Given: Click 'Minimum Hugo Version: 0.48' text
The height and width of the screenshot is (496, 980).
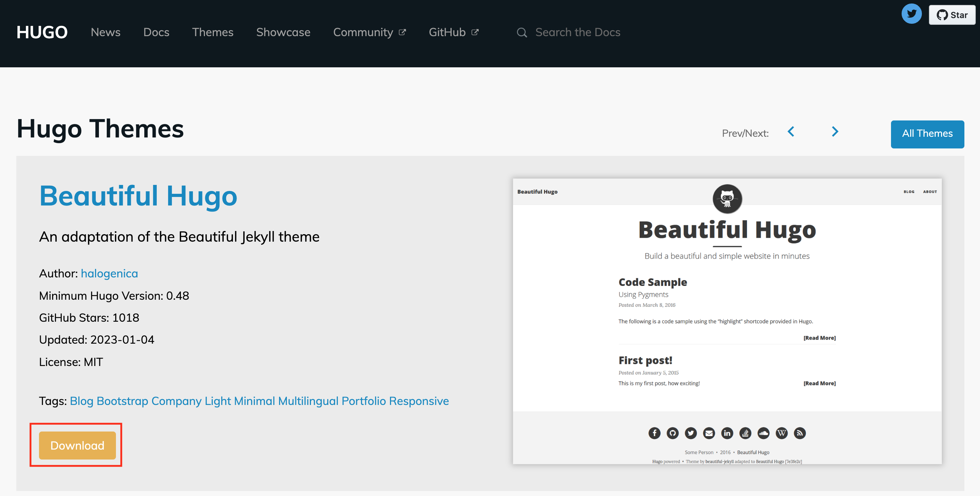Looking at the screenshot, I should click(114, 296).
